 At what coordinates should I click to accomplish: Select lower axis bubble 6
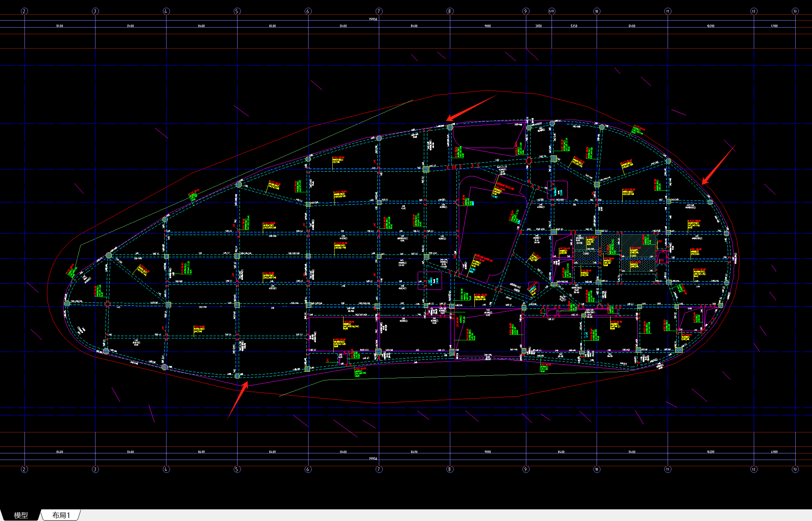point(308,469)
